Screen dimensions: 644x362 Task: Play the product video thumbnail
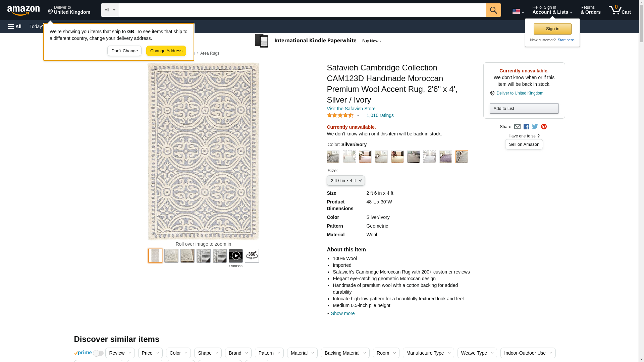(x=235, y=256)
